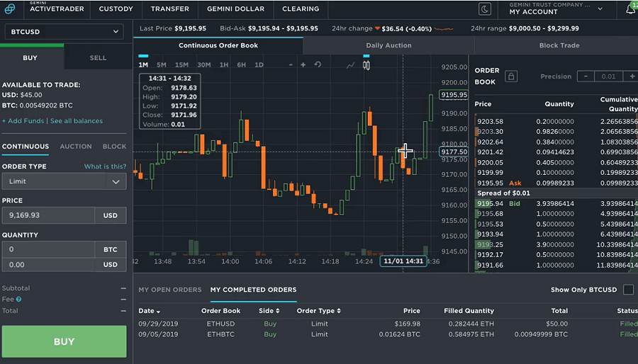Click the ETHBTC completed order row

click(x=388, y=334)
